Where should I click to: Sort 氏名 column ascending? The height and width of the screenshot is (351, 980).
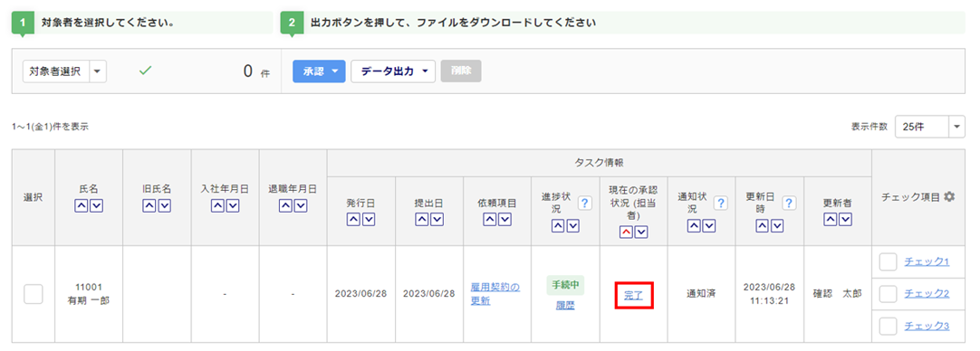pyautogui.click(x=82, y=204)
